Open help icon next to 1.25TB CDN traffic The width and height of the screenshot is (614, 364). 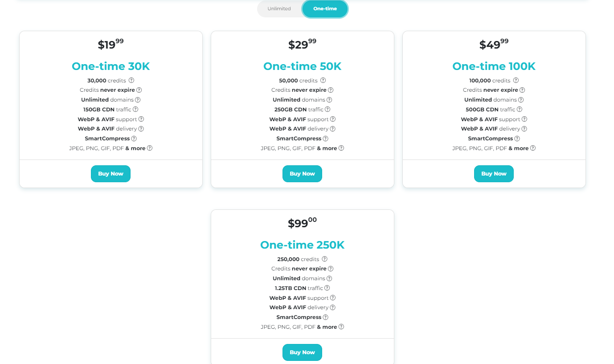[327, 288]
